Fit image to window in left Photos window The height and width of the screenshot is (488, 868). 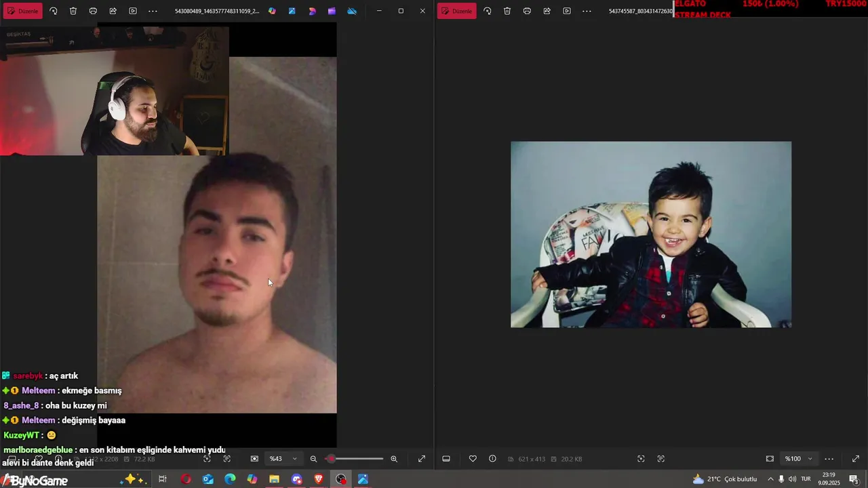254,459
